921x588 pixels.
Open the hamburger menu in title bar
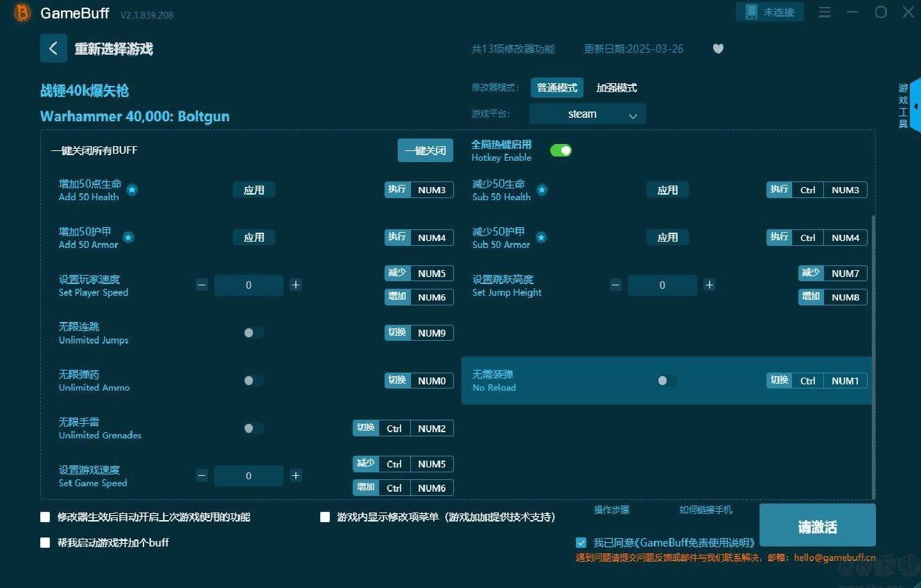tap(825, 12)
